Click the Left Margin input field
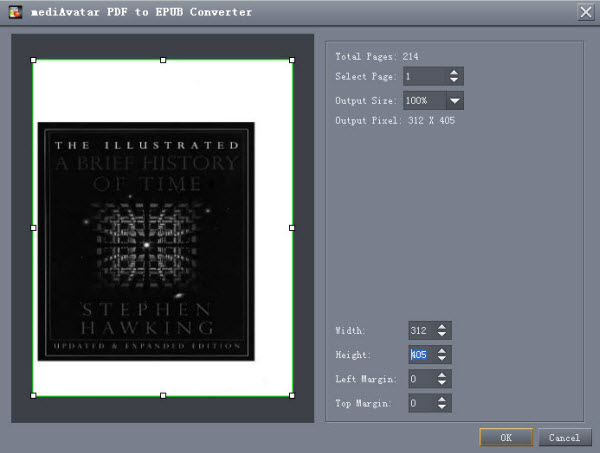The image size is (600, 453). [x=422, y=379]
